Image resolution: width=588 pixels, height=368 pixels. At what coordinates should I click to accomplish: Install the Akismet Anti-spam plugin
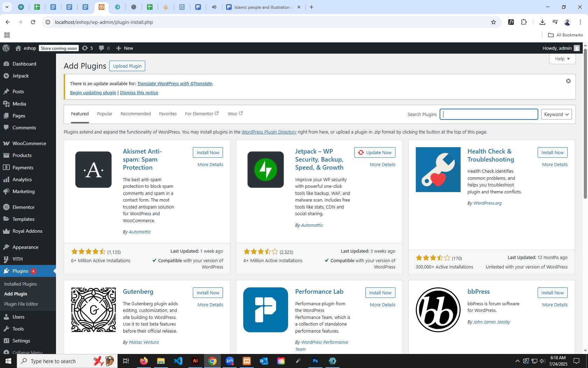tap(208, 152)
